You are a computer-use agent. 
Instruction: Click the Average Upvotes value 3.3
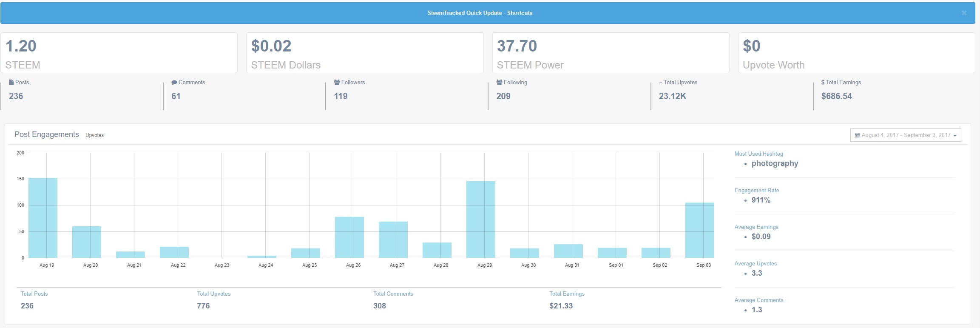click(757, 273)
